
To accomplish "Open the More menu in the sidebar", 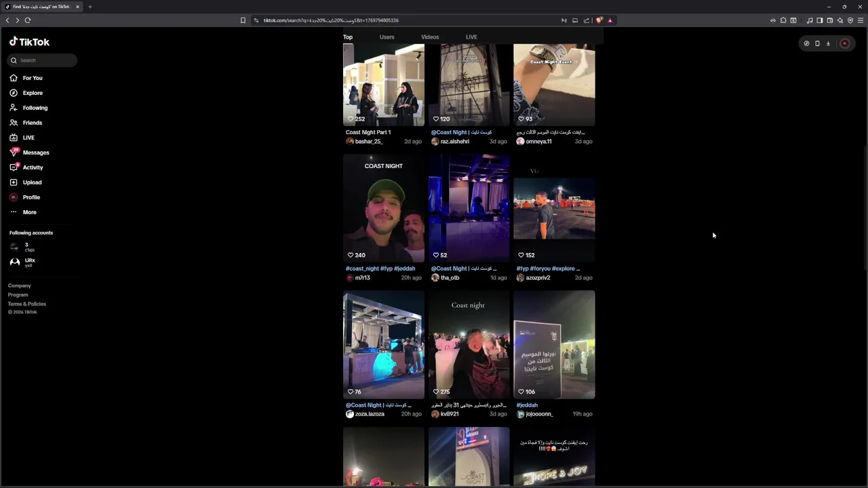I will (24, 212).
